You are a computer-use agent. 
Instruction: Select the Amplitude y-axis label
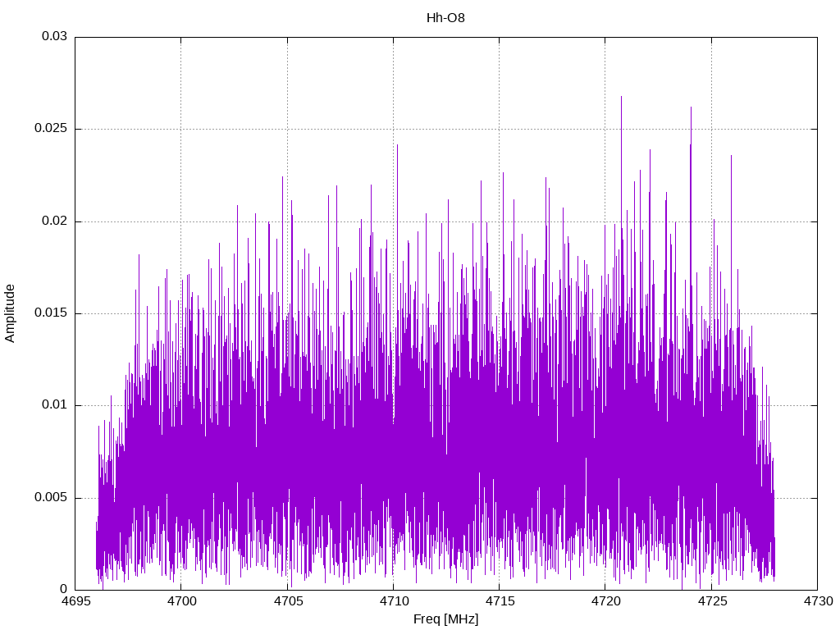click(10, 313)
